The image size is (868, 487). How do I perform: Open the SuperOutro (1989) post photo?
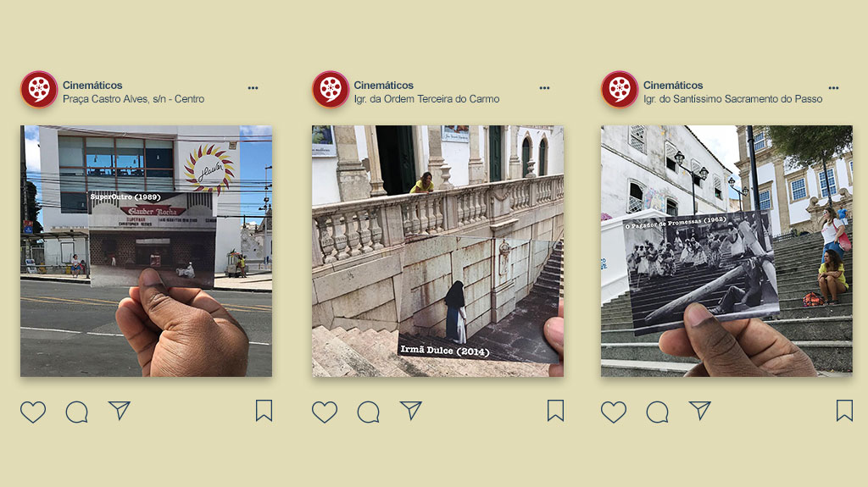pyautogui.click(x=146, y=252)
